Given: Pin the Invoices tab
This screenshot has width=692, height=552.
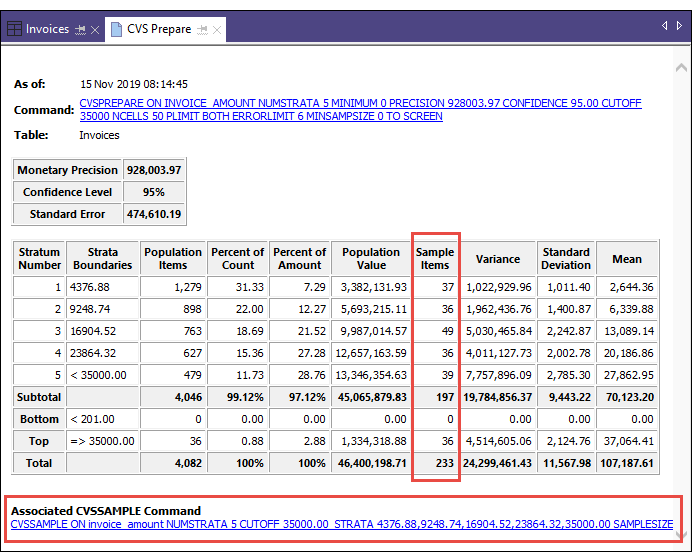Looking at the screenshot, I should pos(81,30).
